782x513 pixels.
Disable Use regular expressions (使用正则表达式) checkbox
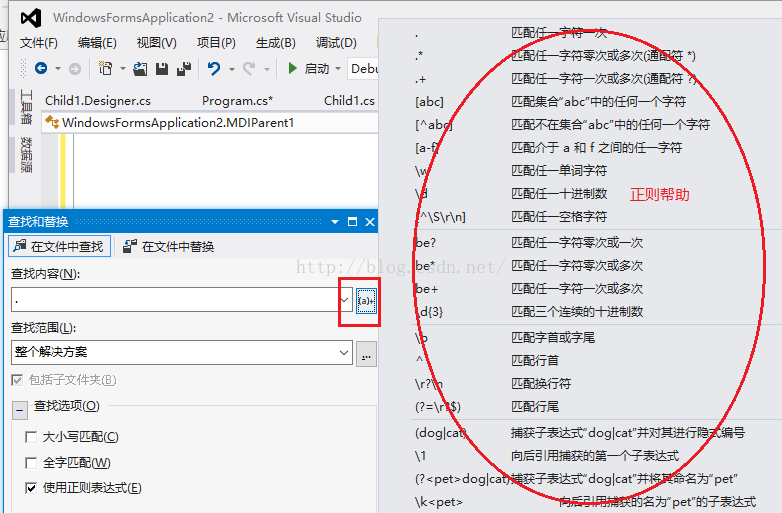pyautogui.click(x=31, y=488)
